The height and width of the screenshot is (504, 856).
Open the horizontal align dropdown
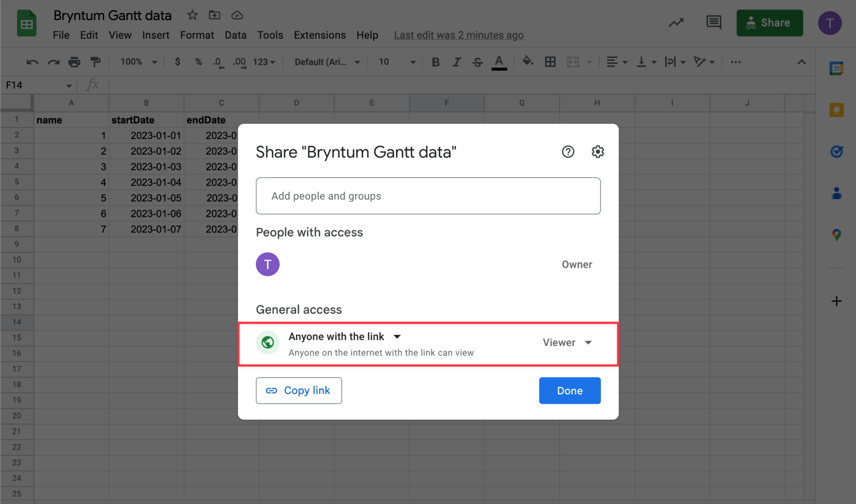pyautogui.click(x=617, y=62)
